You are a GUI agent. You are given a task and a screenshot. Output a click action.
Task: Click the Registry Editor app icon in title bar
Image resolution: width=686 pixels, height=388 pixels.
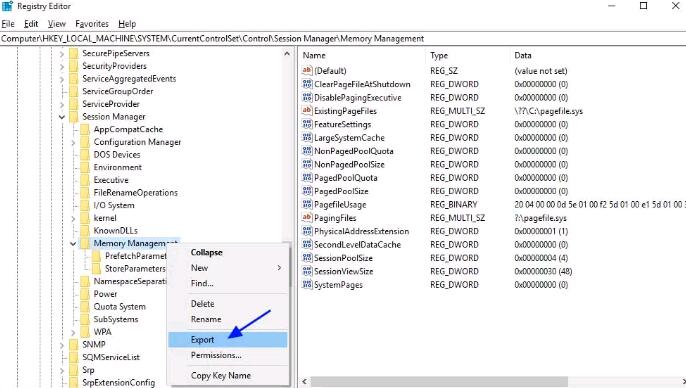(7, 6)
